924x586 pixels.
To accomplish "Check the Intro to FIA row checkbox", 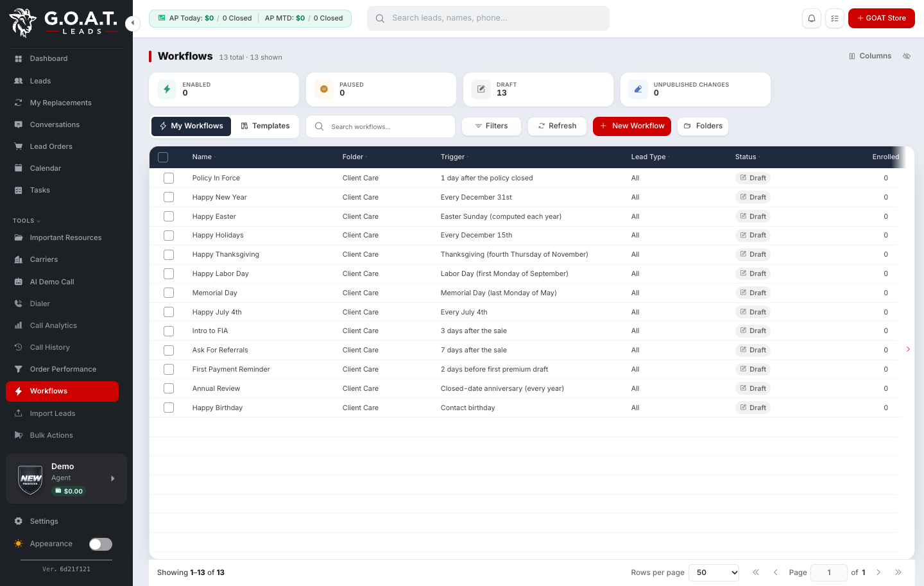I will point(169,331).
